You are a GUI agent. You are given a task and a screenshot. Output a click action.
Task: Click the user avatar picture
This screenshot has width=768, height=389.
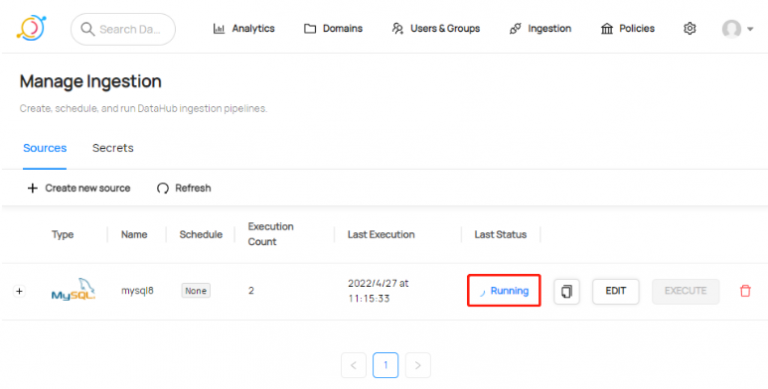(731, 29)
